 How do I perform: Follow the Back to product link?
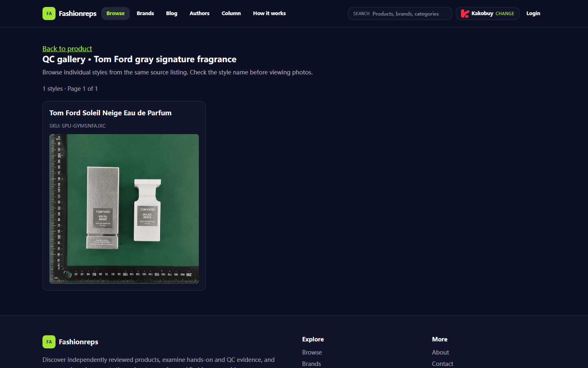pyautogui.click(x=67, y=49)
